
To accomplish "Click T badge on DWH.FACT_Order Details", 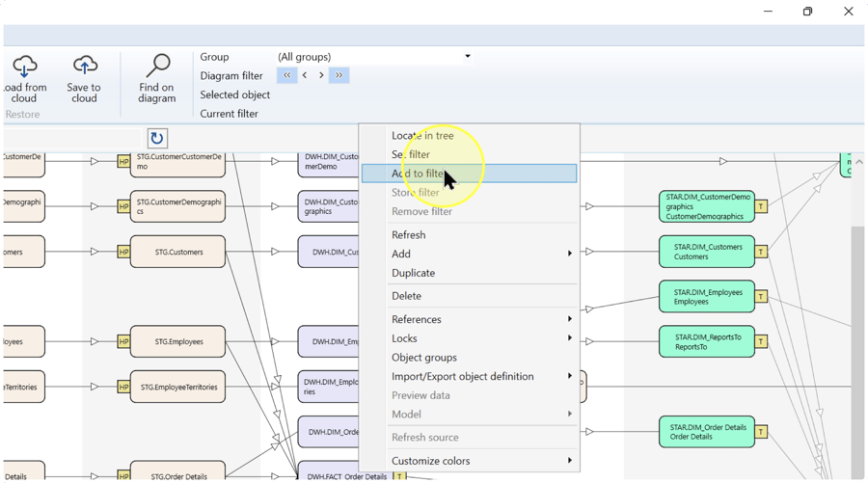I will [399, 476].
